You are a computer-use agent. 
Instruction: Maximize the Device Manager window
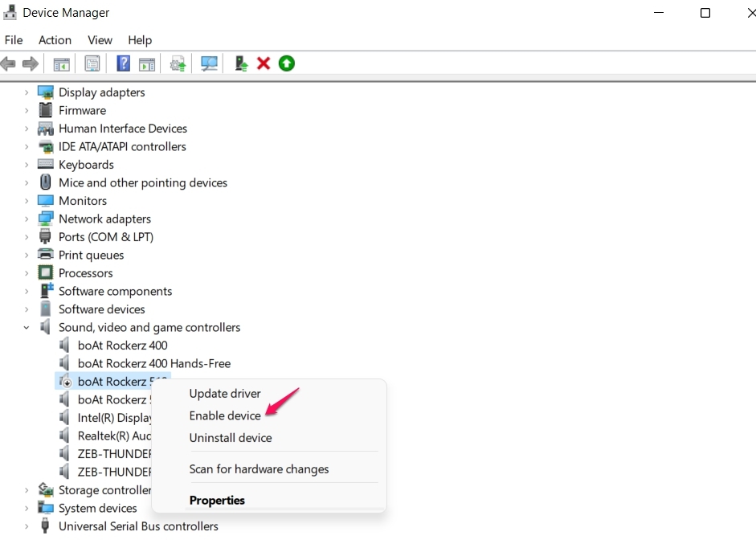pyautogui.click(x=705, y=13)
